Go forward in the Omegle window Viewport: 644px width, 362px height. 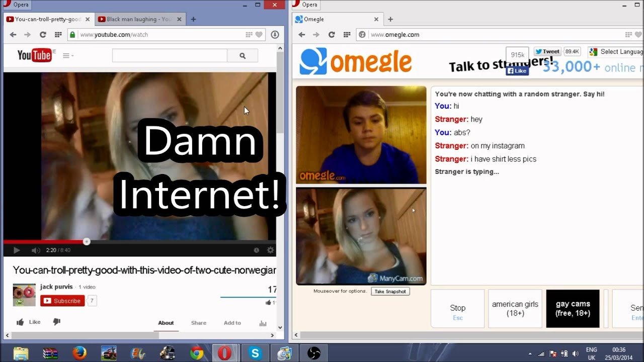316,35
